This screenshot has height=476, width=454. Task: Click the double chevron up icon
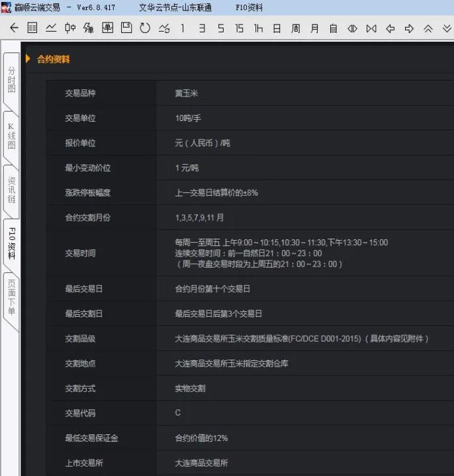click(x=428, y=28)
